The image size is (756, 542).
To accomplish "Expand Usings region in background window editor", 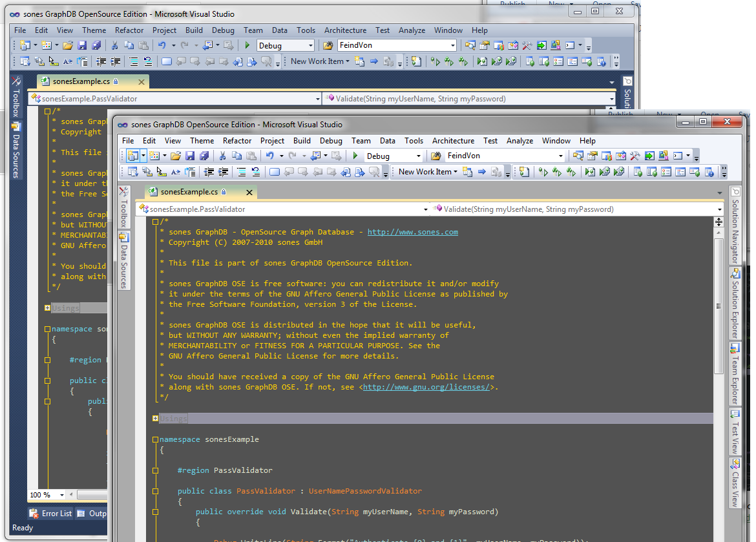I will (47, 307).
